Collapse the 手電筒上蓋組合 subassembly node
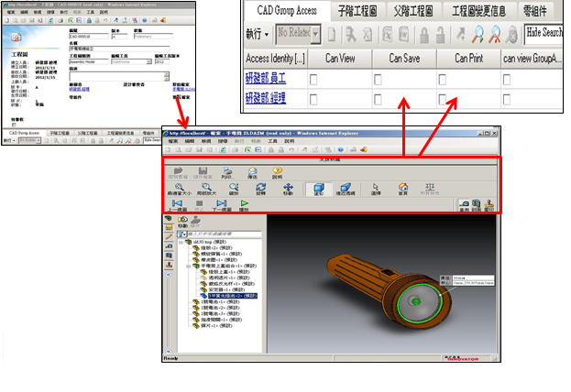Image resolution: width=571 pixels, height=392 pixels. pos(188,266)
